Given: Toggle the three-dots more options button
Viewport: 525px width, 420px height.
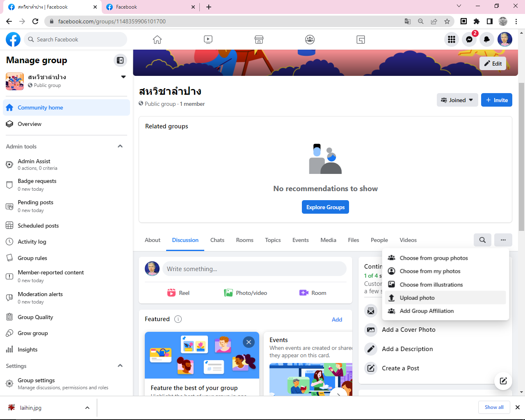Looking at the screenshot, I should click(503, 240).
